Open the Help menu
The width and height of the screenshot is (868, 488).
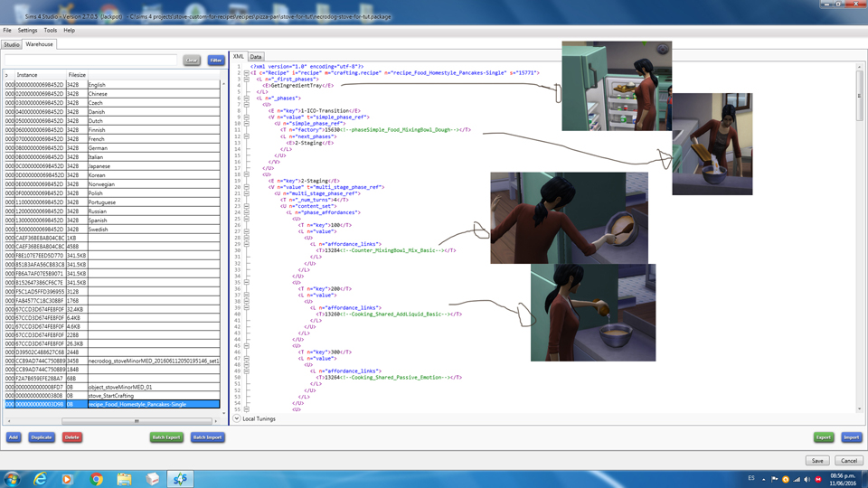[x=70, y=31]
